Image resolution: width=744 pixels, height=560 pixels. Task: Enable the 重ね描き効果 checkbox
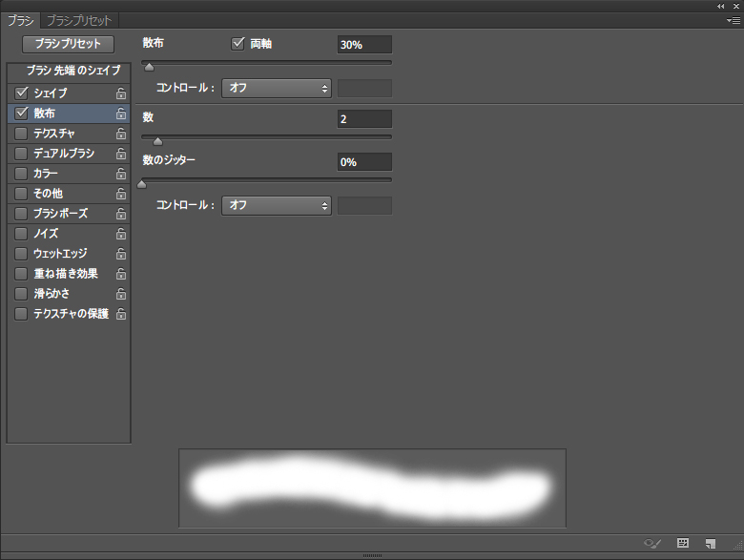click(21, 274)
